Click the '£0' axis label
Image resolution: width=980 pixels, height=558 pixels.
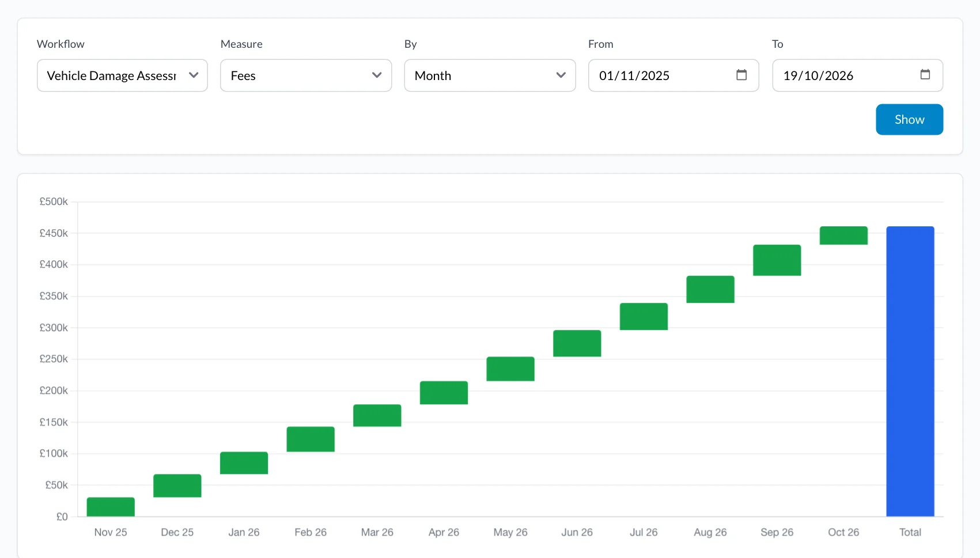(62, 517)
